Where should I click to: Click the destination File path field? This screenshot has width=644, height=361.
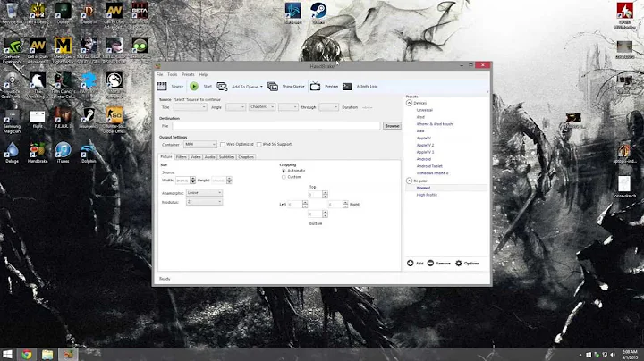pos(276,126)
